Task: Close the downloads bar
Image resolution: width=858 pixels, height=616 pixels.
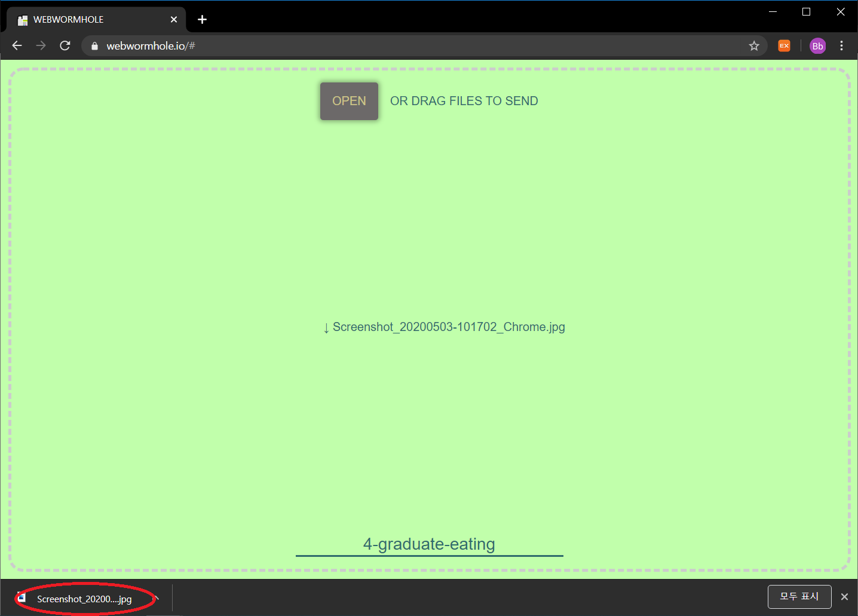Action: point(844,597)
